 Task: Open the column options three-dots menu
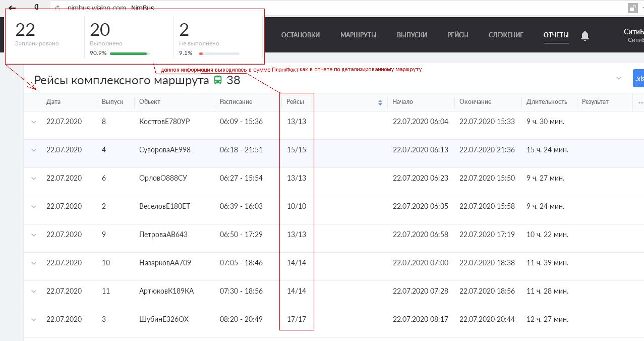[x=640, y=102]
